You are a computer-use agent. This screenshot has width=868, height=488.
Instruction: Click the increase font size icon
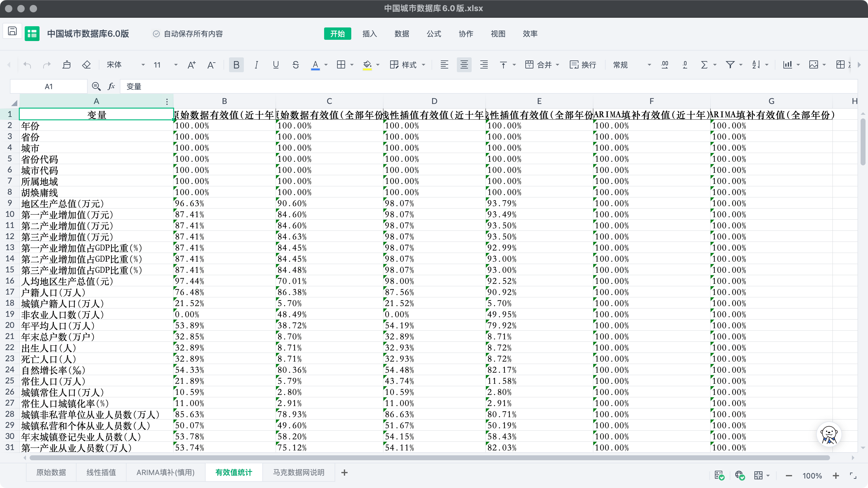[191, 65]
